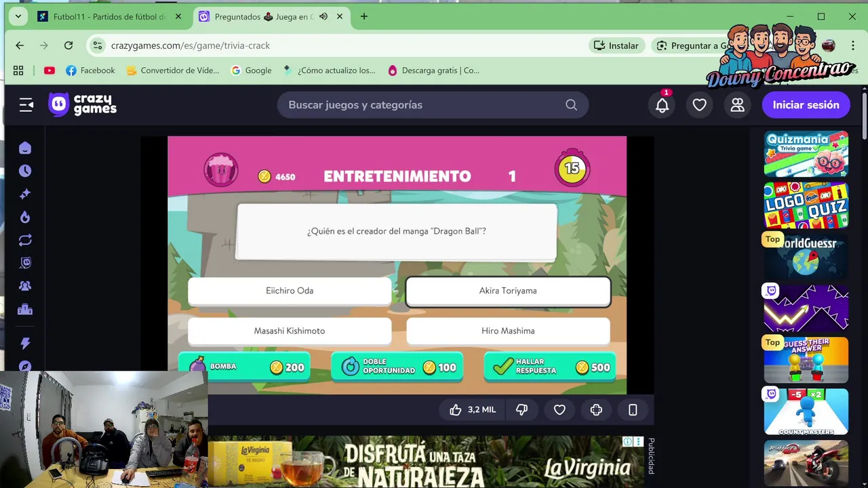Click the site info icon in address bar
Viewport: 868px width, 488px height.
click(x=98, y=45)
